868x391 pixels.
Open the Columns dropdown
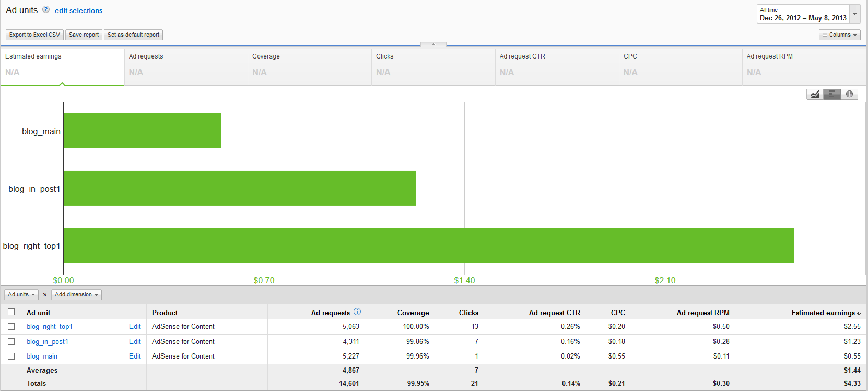coord(840,34)
